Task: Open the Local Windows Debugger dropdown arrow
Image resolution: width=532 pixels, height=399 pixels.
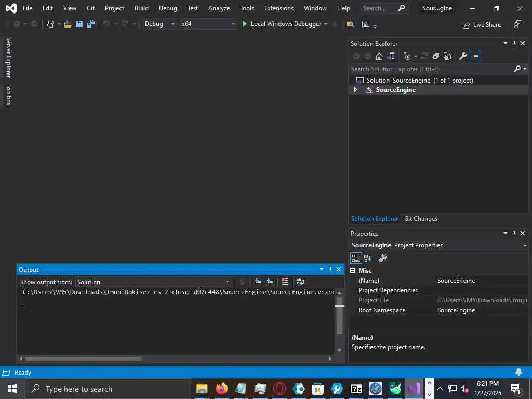Action: coord(326,24)
